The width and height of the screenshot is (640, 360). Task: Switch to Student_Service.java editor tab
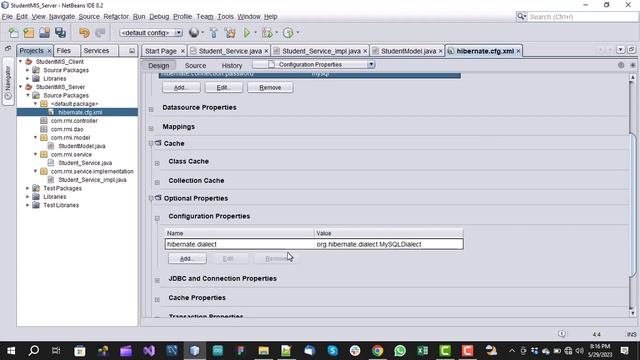[x=230, y=51]
